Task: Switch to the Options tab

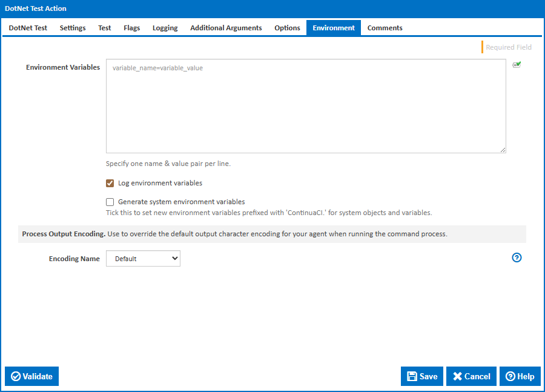Action: [x=287, y=27]
